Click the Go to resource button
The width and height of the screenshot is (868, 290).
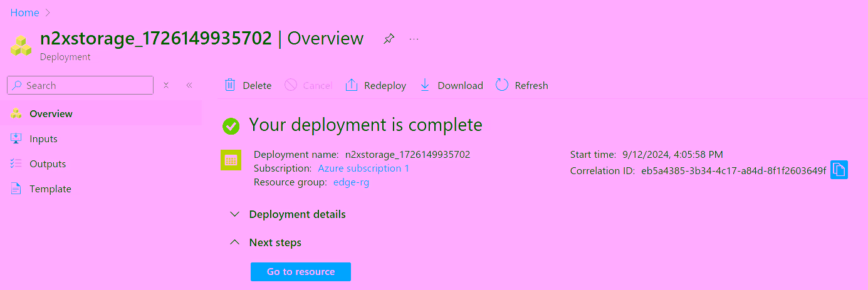click(x=301, y=272)
